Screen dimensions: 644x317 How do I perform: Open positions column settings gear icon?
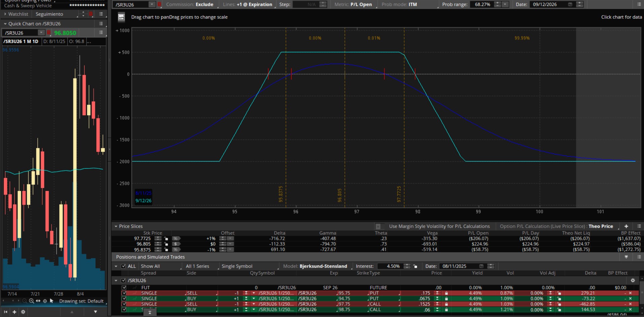633,280
